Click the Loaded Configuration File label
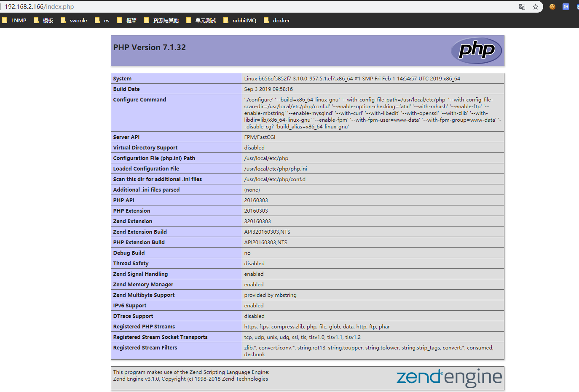579x392 pixels. pyautogui.click(x=146, y=169)
